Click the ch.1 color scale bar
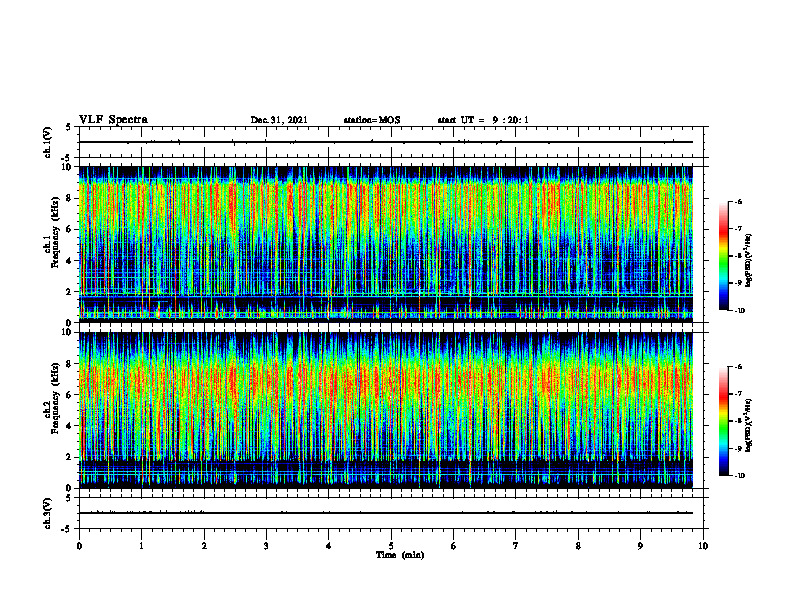Viewport: 792px width, 612px height. coord(723,256)
